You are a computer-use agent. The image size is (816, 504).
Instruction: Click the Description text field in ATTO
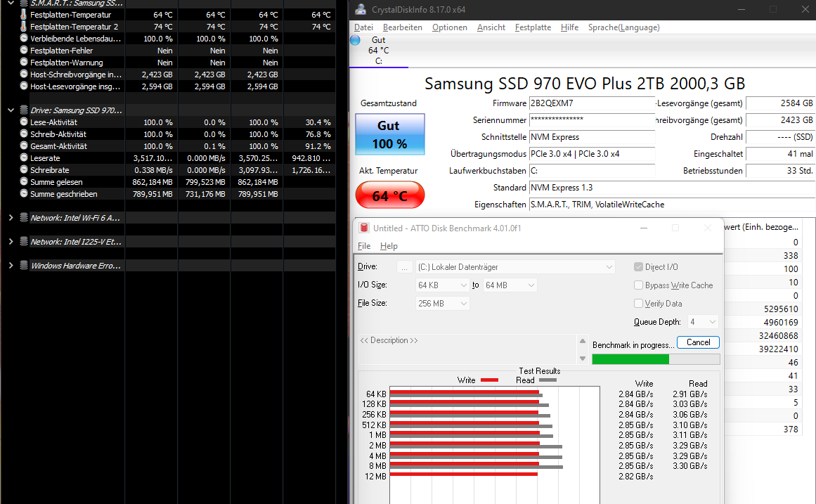click(x=468, y=349)
